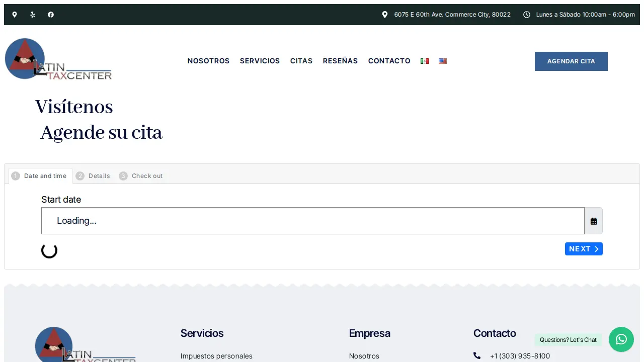This screenshot has height=362, width=644.
Task: Click the Lunes a Sábado hours text
Action: [586, 15]
